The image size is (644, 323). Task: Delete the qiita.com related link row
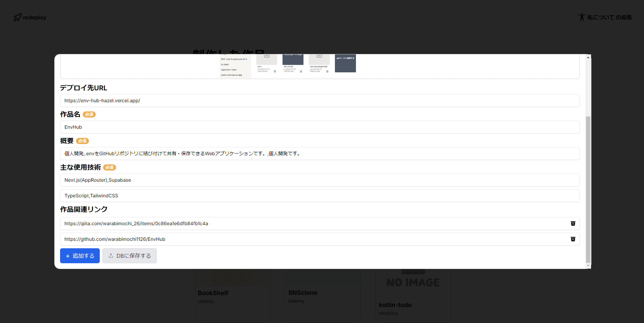(573, 223)
